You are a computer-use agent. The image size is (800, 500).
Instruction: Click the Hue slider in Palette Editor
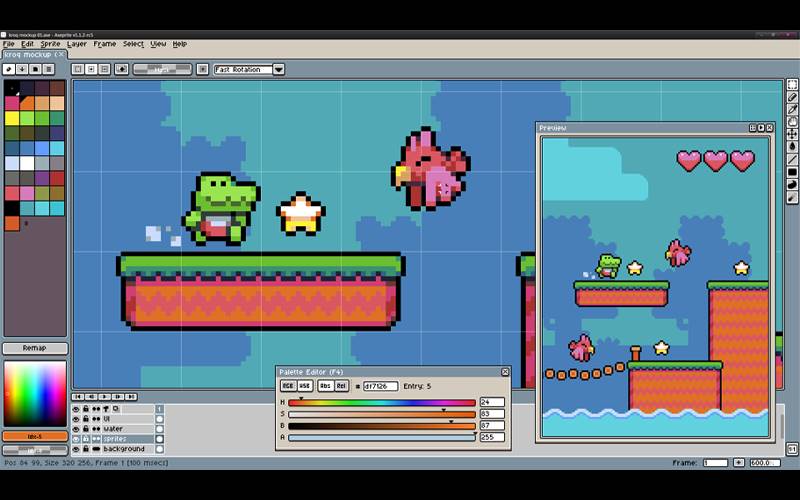pos(382,402)
